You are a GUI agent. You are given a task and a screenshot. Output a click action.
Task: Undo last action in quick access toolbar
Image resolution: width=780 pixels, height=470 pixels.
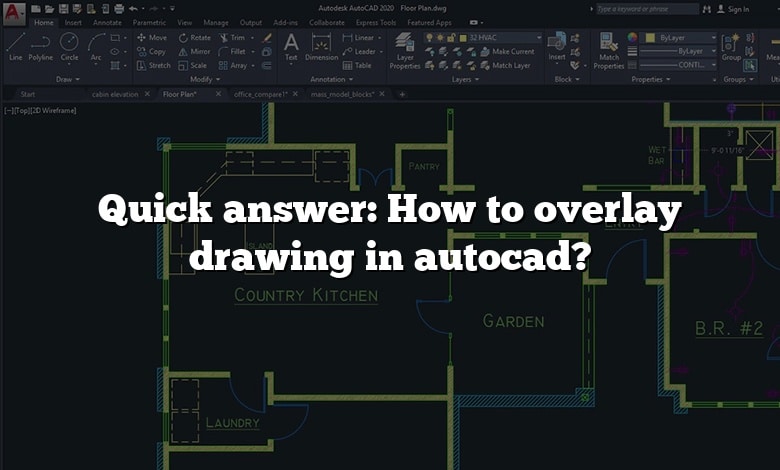tap(133, 8)
